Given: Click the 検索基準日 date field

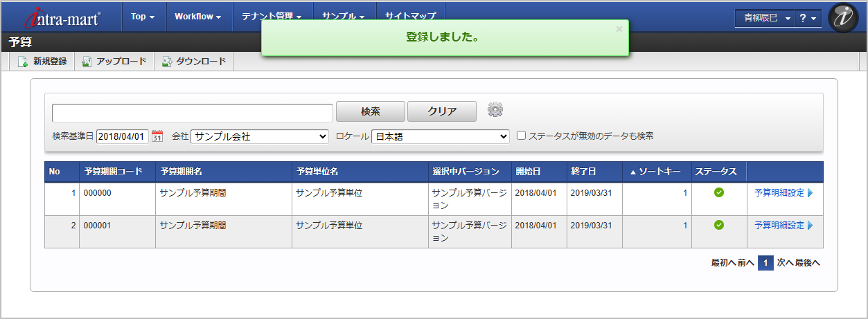Looking at the screenshot, I should click(x=123, y=136).
